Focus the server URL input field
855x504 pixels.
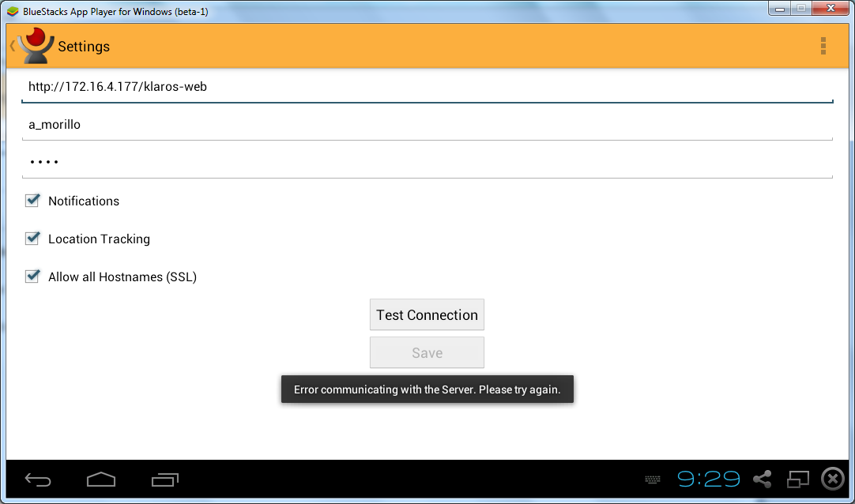(x=427, y=87)
